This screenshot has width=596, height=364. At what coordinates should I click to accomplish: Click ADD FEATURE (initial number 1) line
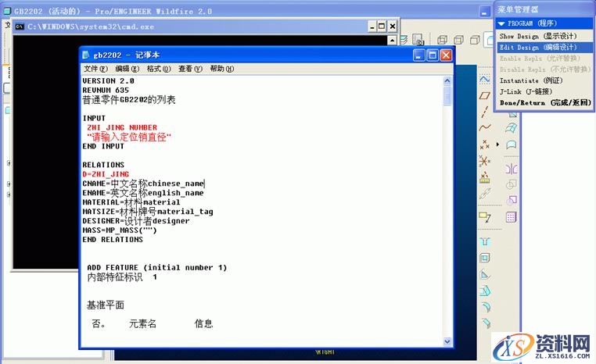157,268
